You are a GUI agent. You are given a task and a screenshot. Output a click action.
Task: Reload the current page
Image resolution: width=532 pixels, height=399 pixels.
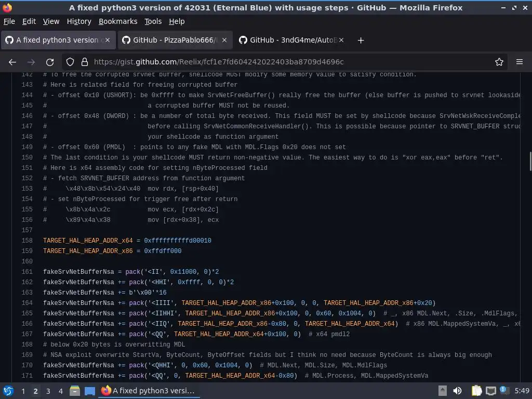[x=50, y=62]
